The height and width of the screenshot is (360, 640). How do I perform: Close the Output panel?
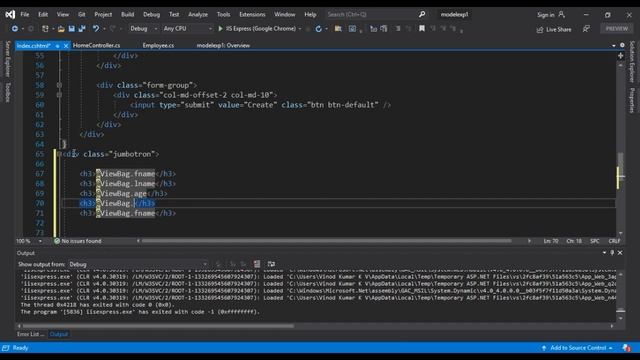click(620, 253)
